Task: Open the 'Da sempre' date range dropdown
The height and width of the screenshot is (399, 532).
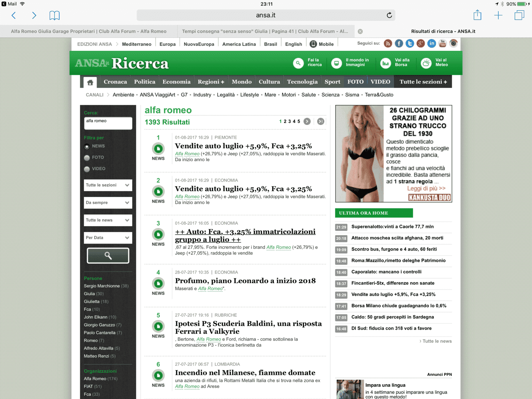Action: click(x=108, y=203)
